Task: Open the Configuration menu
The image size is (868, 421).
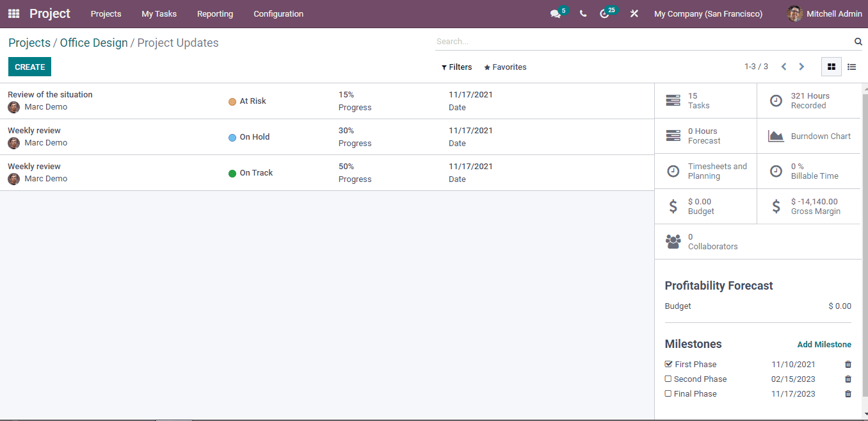Action: tap(278, 13)
